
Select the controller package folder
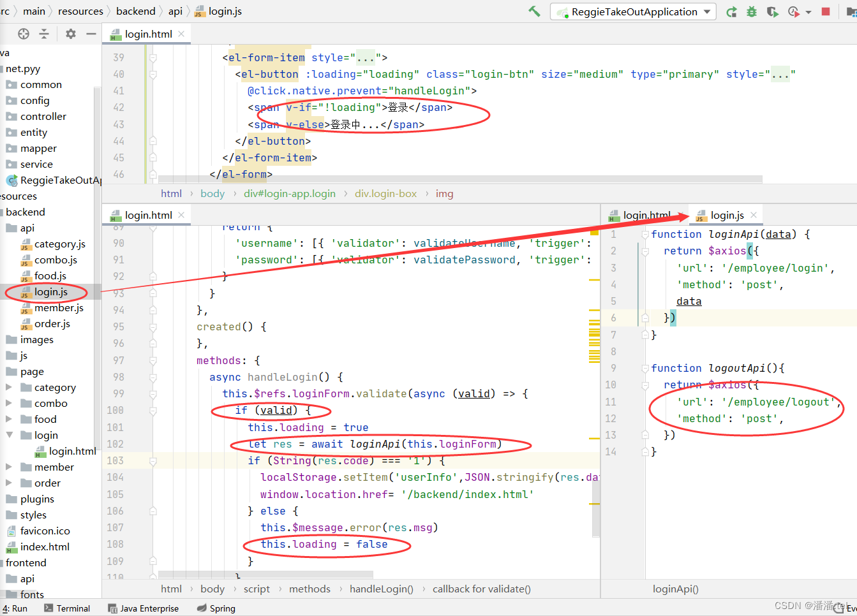36,117
